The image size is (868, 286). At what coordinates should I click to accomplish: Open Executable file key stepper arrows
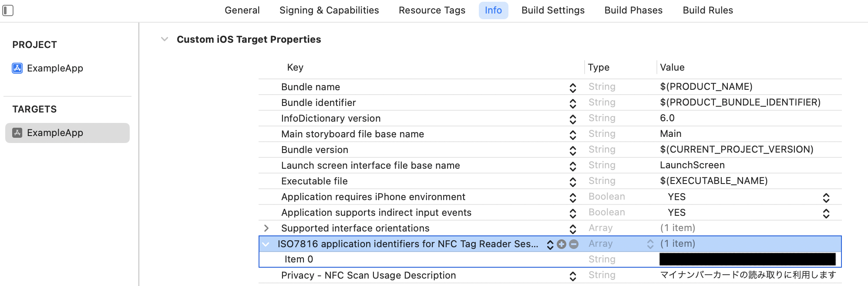point(573,182)
